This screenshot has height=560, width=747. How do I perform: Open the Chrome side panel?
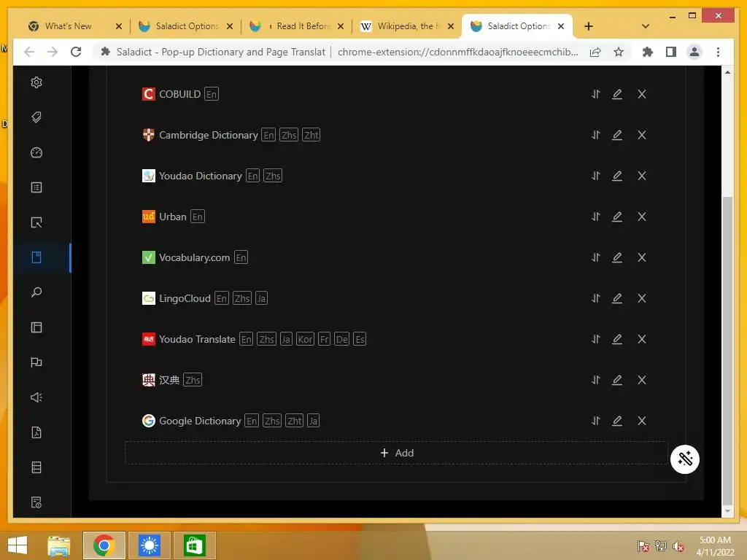pyautogui.click(x=671, y=52)
